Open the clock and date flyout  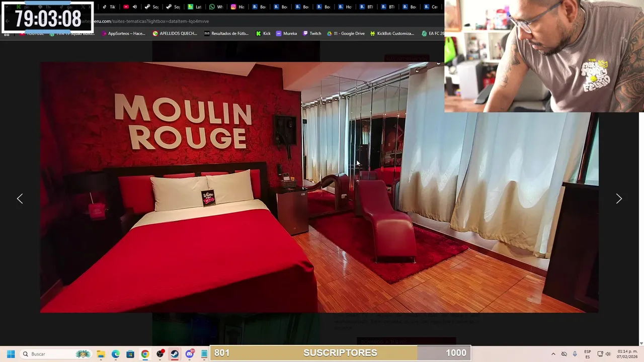(627, 354)
